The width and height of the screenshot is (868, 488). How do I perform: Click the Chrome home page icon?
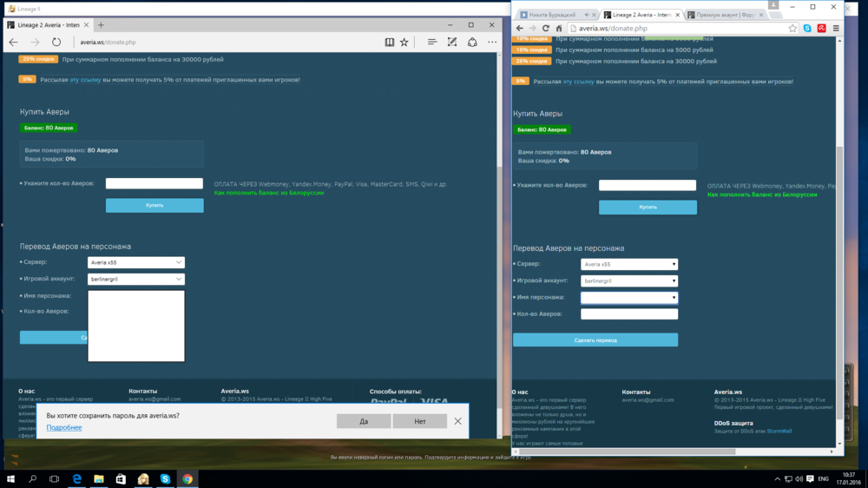tap(559, 29)
